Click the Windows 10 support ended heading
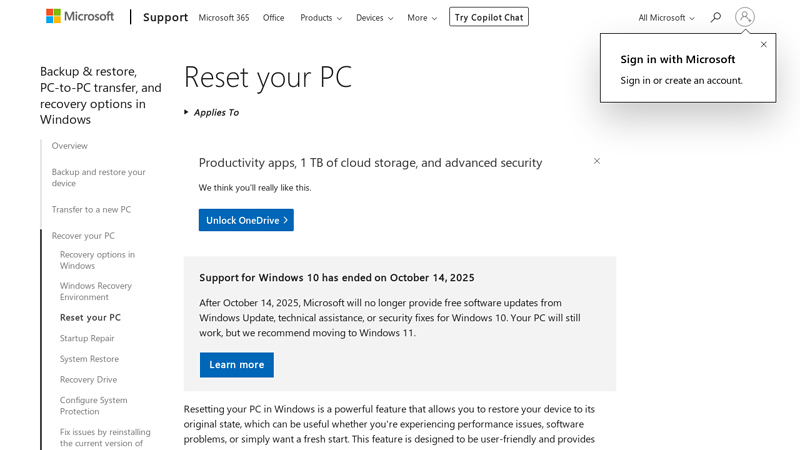800x450 pixels. click(337, 278)
